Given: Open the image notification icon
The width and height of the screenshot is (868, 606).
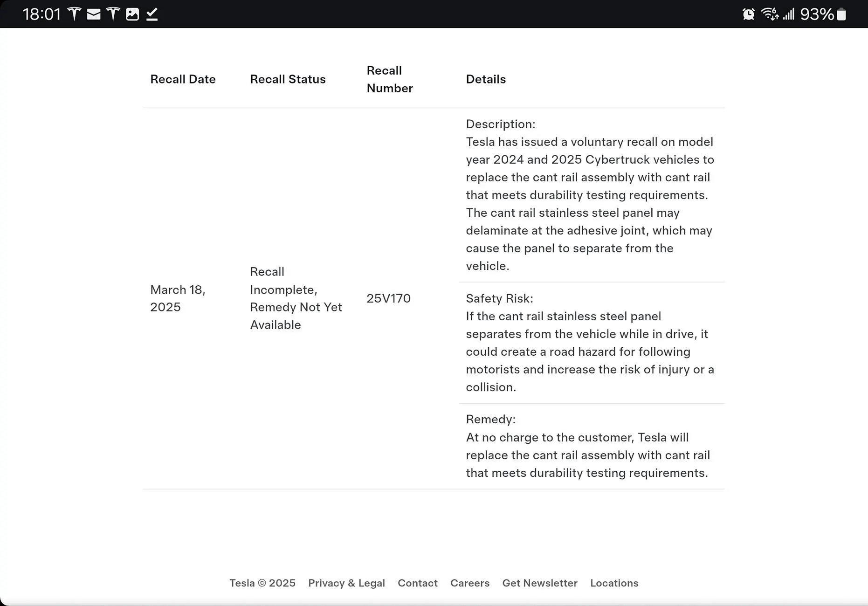Looking at the screenshot, I should point(132,14).
